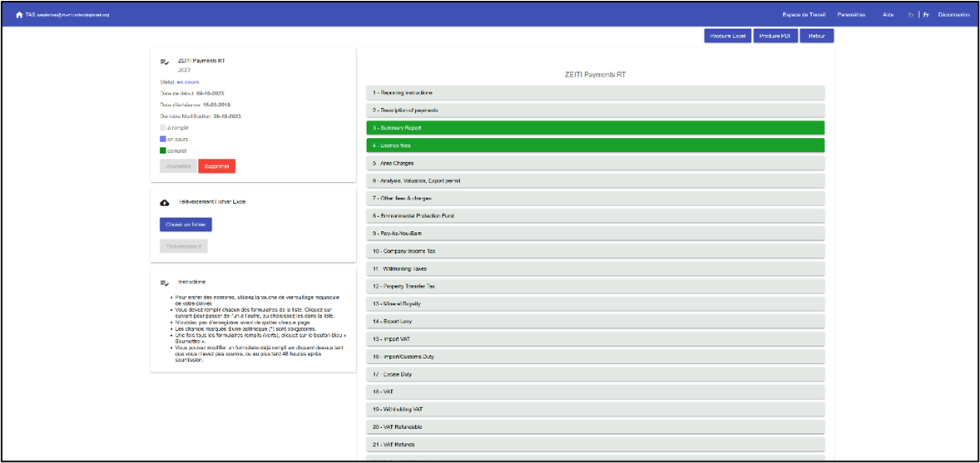Click the cloud upload icon
980x463 pixels.
[165, 203]
